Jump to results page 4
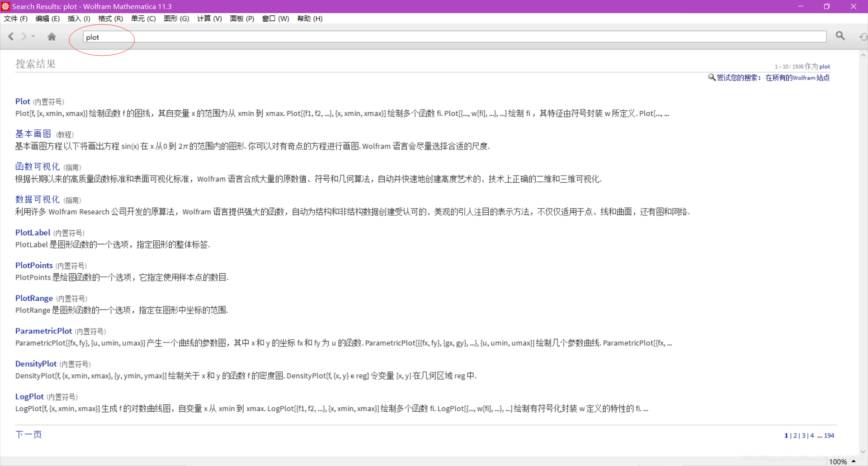 click(812, 435)
